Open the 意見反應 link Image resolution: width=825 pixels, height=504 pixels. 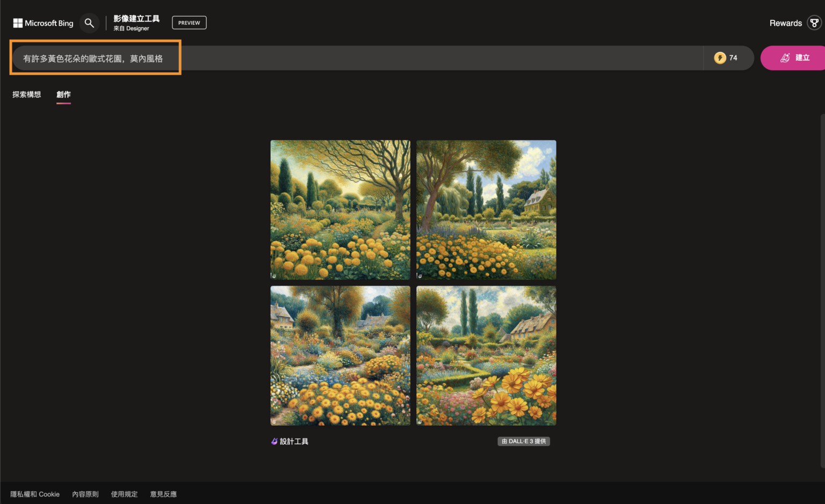(x=163, y=494)
